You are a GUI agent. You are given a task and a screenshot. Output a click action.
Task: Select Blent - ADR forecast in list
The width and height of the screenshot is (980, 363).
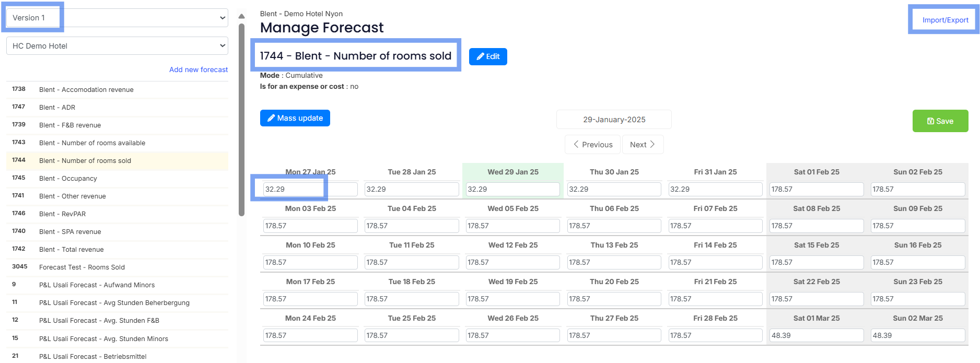point(57,108)
